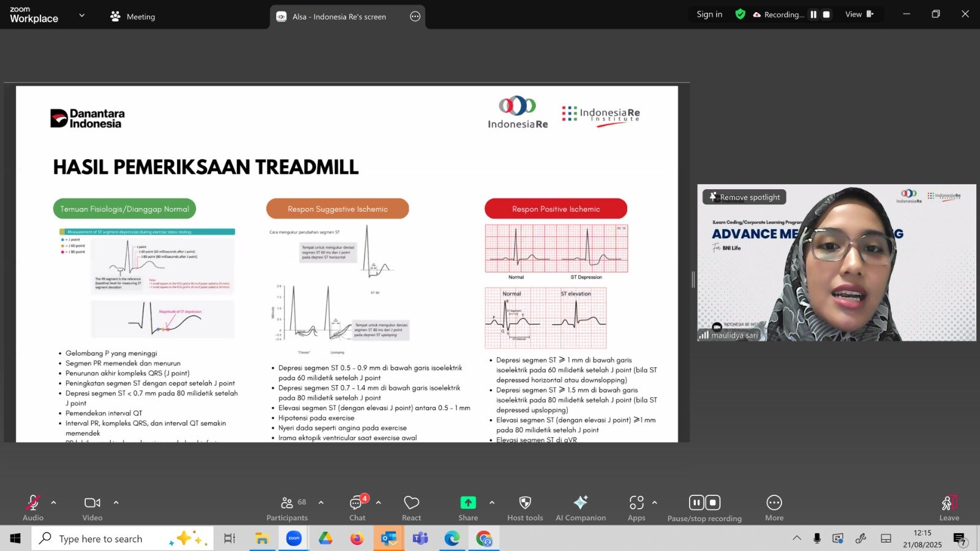Viewport: 980px width, 551px height.
Task: Expand video options arrow next to Video
Action: [116, 503]
